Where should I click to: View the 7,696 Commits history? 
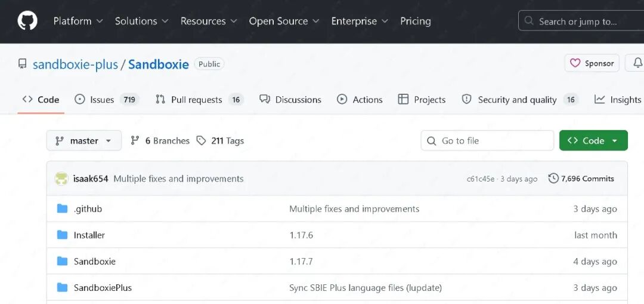581,179
